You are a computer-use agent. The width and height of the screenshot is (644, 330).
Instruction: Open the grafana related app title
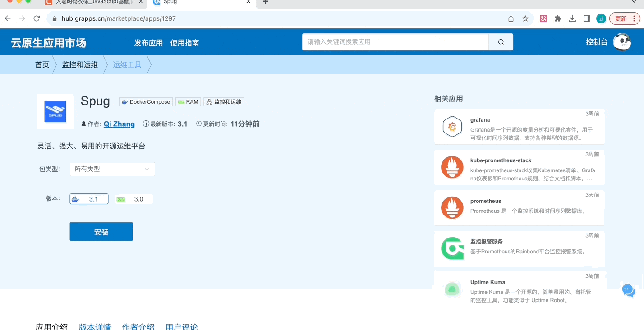coord(480,120)
